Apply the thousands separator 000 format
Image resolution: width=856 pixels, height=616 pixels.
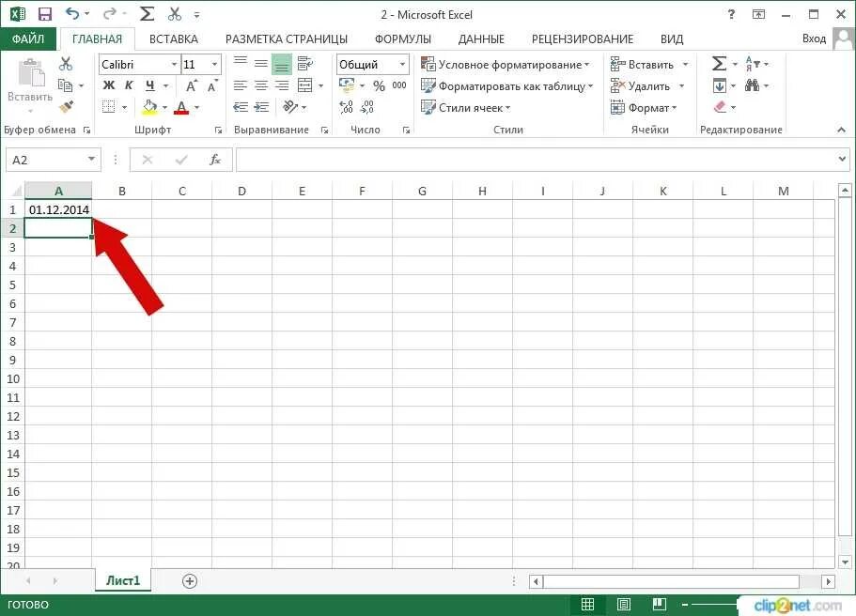pos(399,85)
